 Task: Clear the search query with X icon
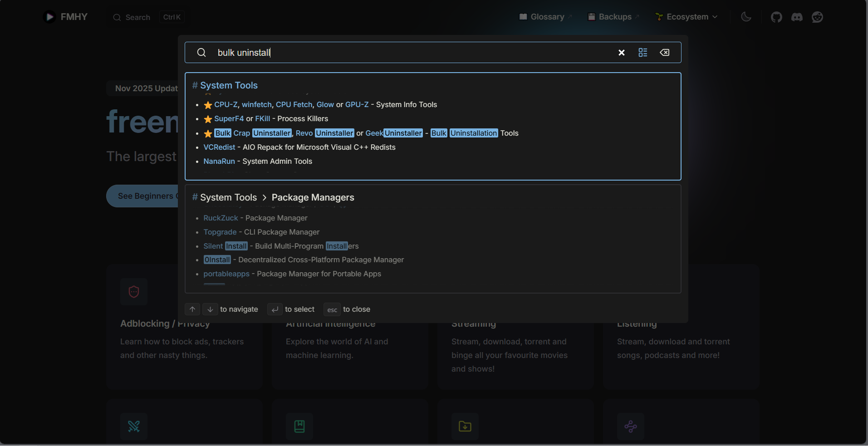pos(621,53)
